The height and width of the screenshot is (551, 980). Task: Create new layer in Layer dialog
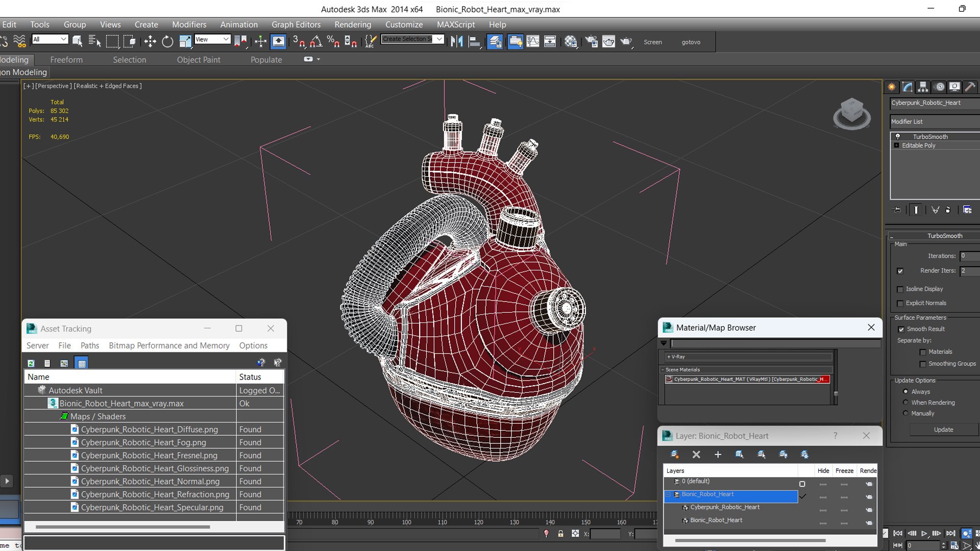tap(674, 454)
